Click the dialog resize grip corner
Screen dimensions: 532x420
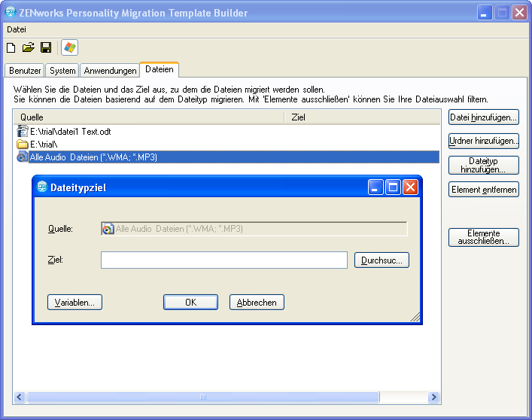pyautogui.click(x=415, y=317)
